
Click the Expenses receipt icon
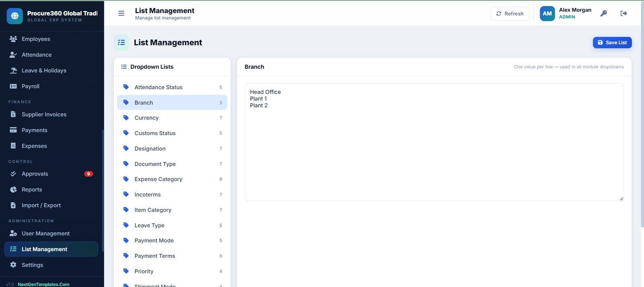13,146
